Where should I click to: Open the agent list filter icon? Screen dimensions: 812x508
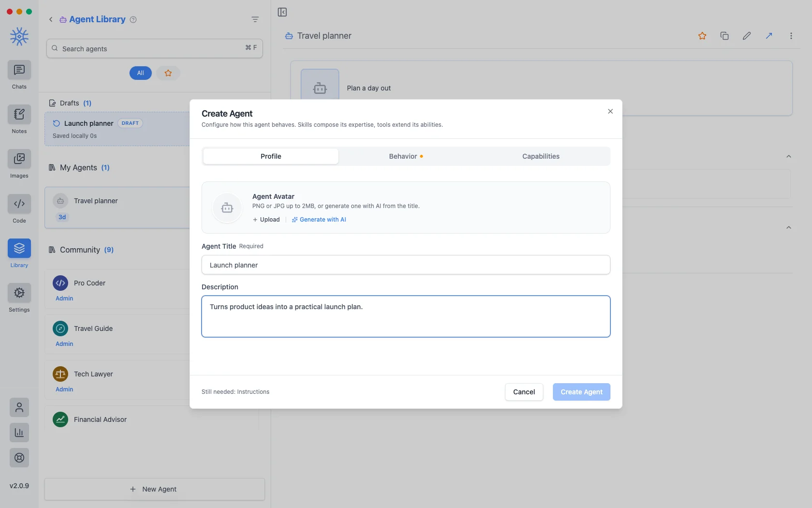pos(255,19)
